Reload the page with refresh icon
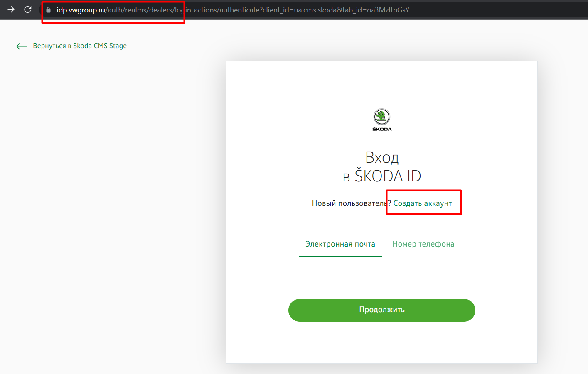Screen dimensions: 588x374 (28, 10)
